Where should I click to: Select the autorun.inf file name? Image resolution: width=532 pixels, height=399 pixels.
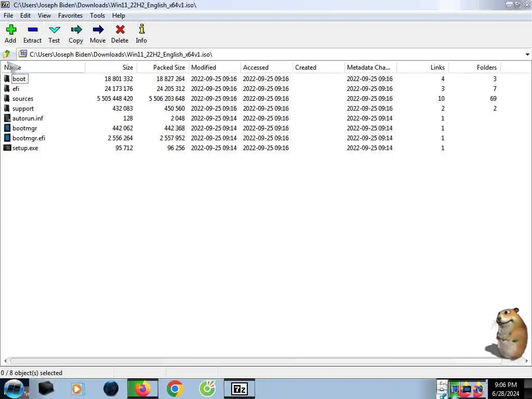[28, 118]
